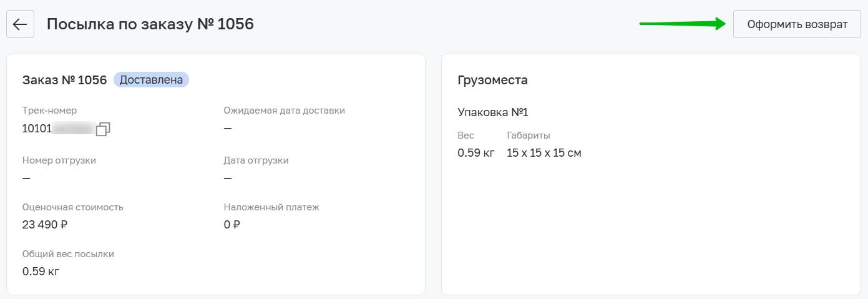Click the Общий вес посылки value
The image size is (868, 299).
[41, 272]
